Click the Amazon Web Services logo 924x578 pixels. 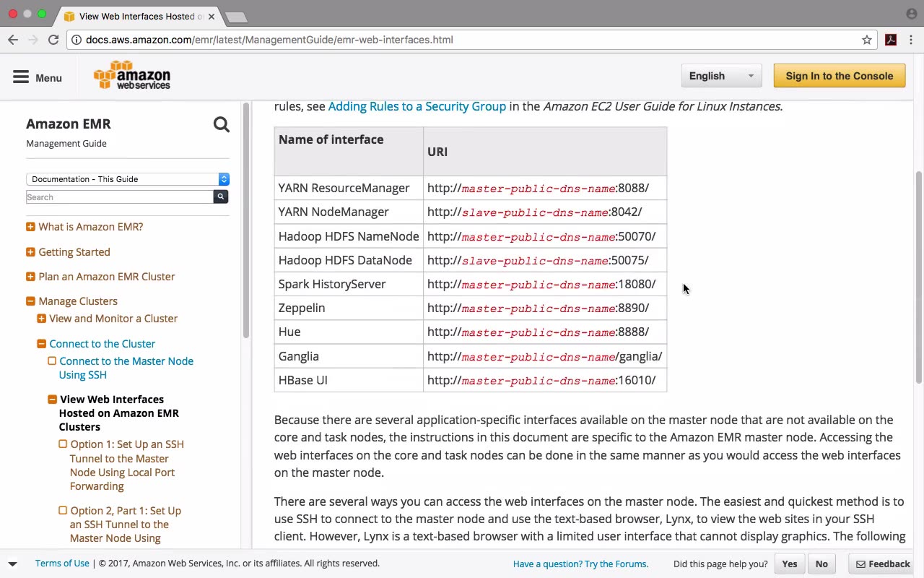pyautogui.click(x=132, y=76)
